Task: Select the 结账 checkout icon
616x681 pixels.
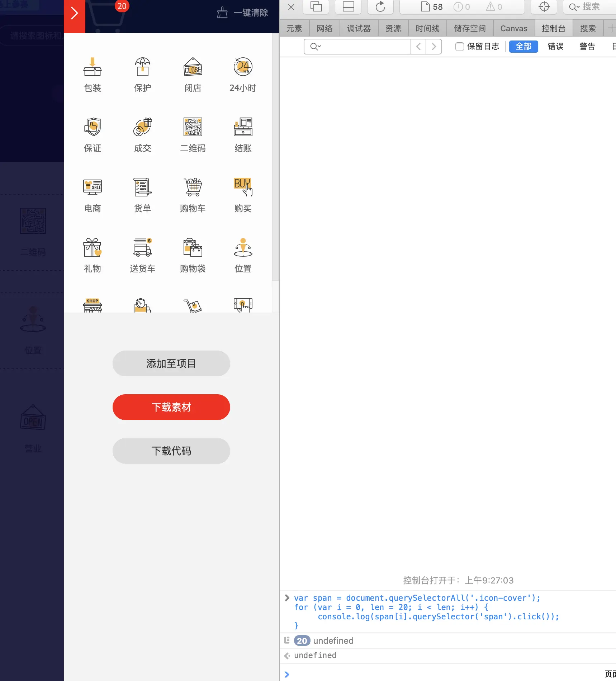Action: [x=243, y=127]
